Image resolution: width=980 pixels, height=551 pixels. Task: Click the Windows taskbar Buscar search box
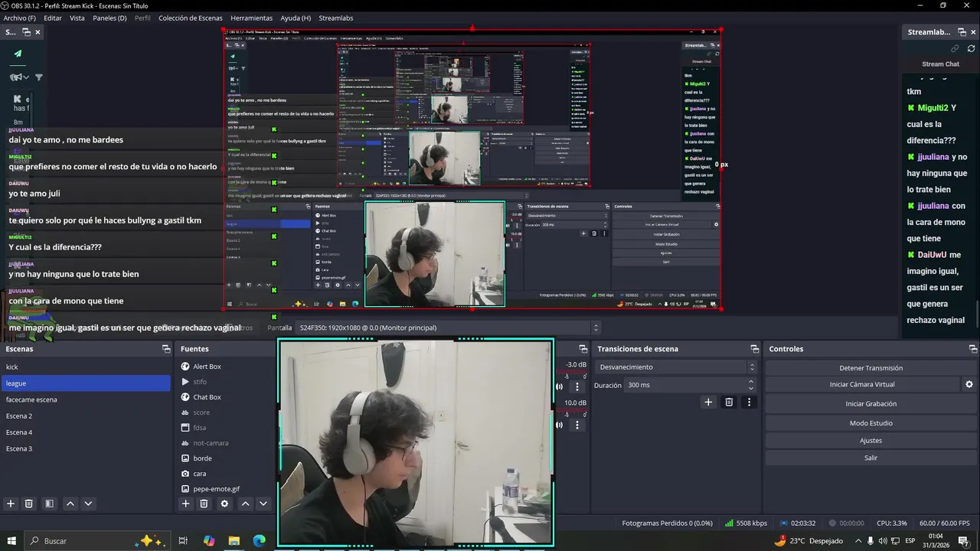pyautogui.click(x=96, y=541)
